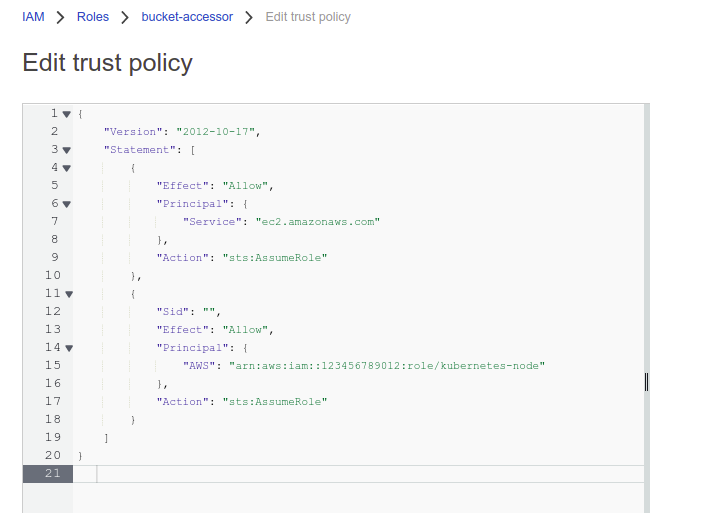Click the Edit trust policy breadcrumb item
706x513 pixels.
308,17
